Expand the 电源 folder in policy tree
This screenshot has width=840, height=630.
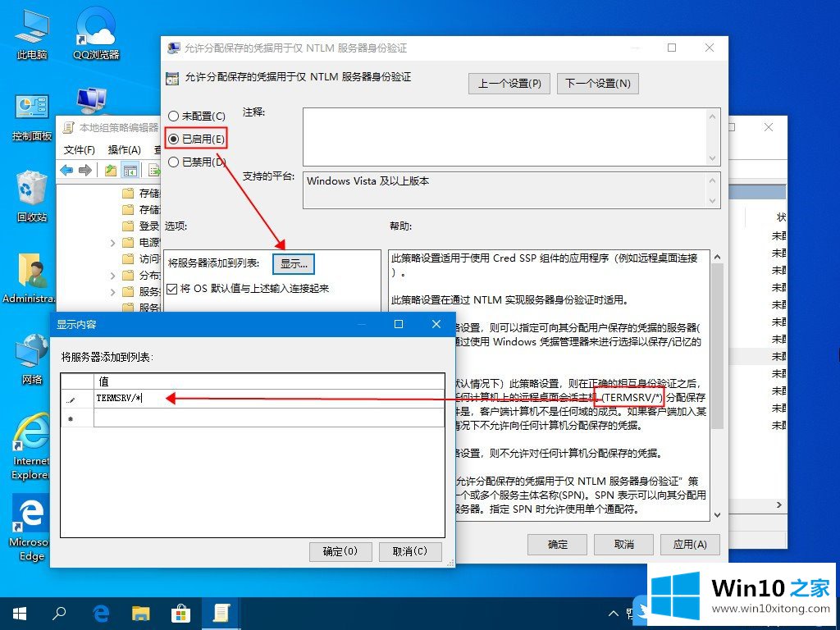tap(112, 243)
